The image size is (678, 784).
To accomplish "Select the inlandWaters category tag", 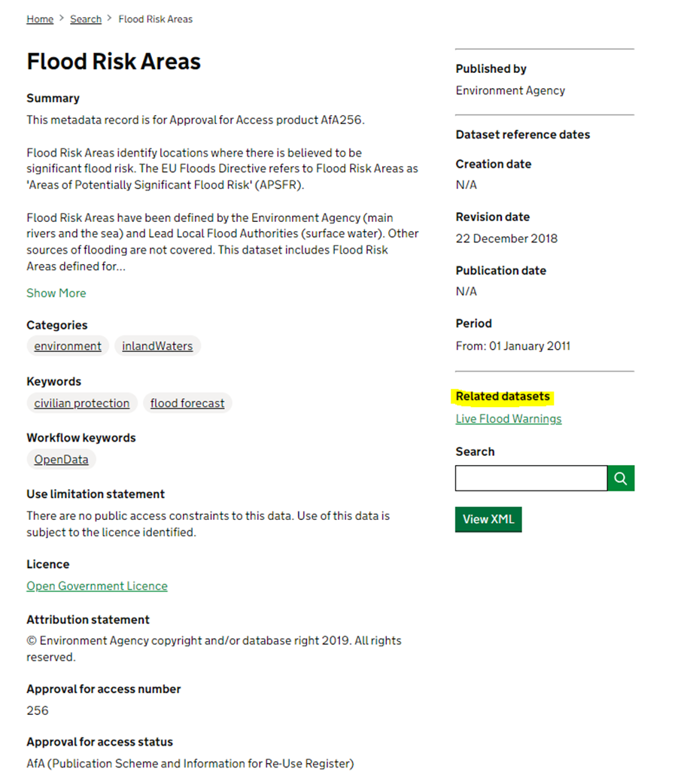I will click(x=157, y=346).
